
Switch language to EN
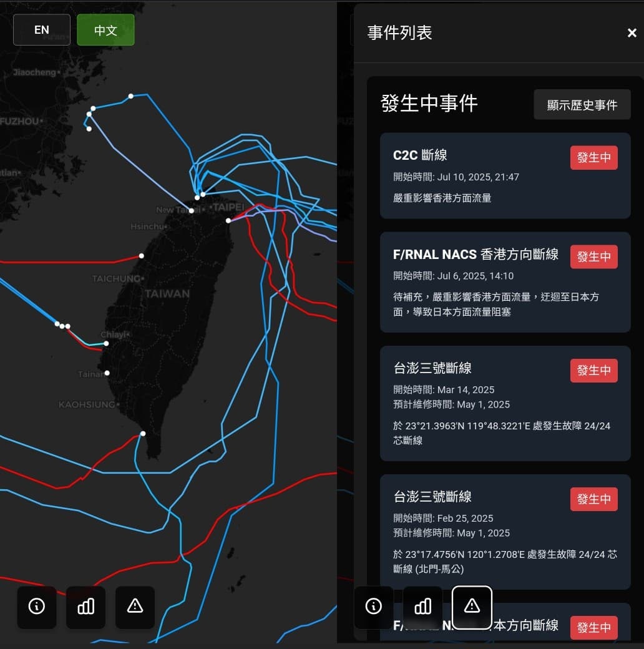point(42,30)
